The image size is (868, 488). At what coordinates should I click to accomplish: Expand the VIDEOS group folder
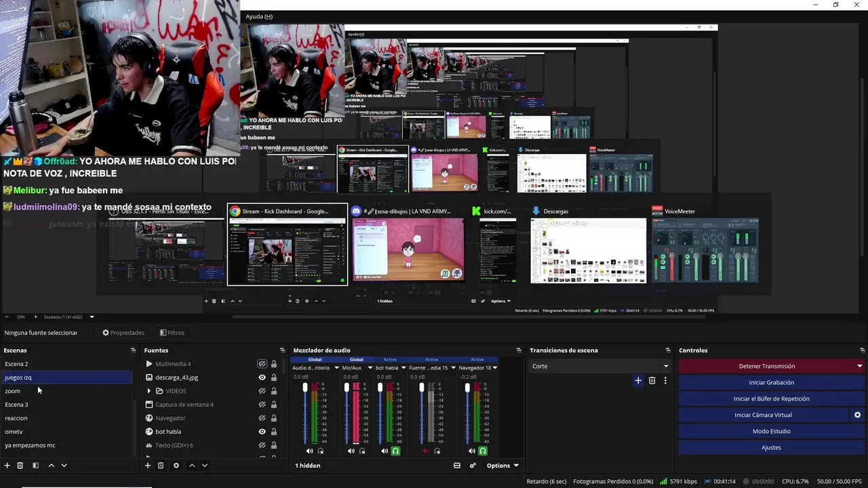149,391
